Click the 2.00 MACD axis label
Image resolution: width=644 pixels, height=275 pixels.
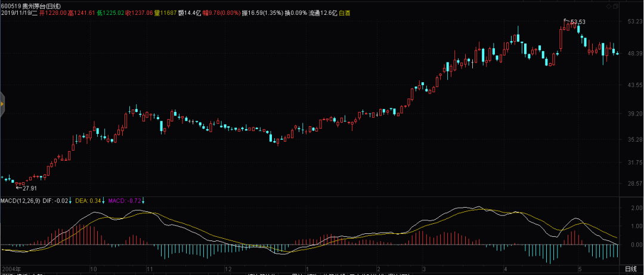(636, 208)
